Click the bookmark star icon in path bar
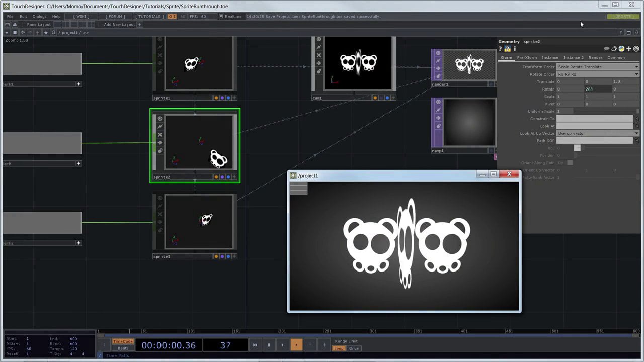Image resolution: width=644 pixels, height=362 pixels. 46,33
